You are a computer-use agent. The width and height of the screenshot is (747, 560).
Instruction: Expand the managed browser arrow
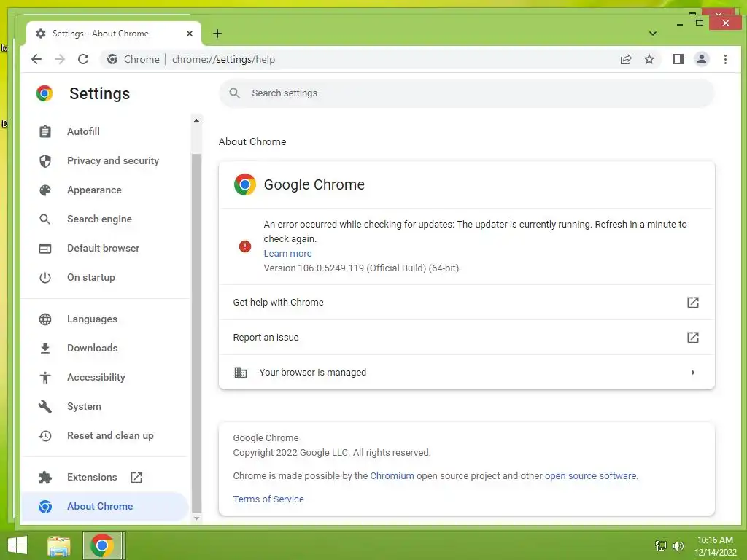point(693,373)
